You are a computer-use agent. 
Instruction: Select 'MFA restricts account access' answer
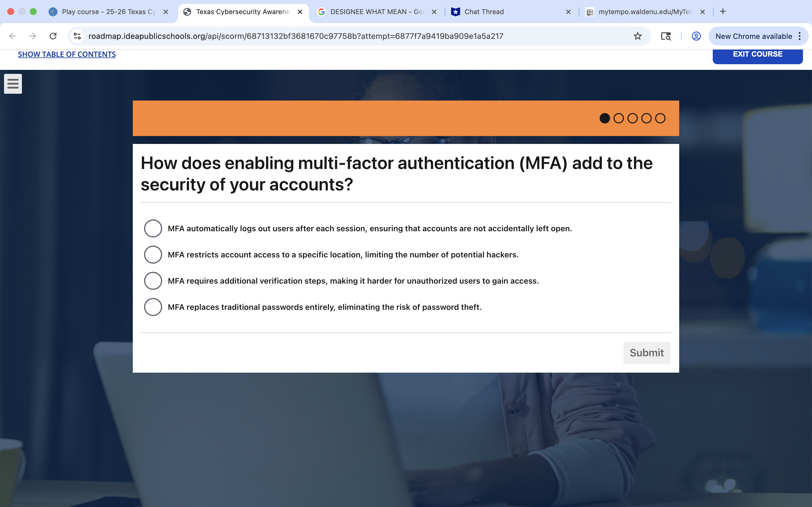point(153,255)
